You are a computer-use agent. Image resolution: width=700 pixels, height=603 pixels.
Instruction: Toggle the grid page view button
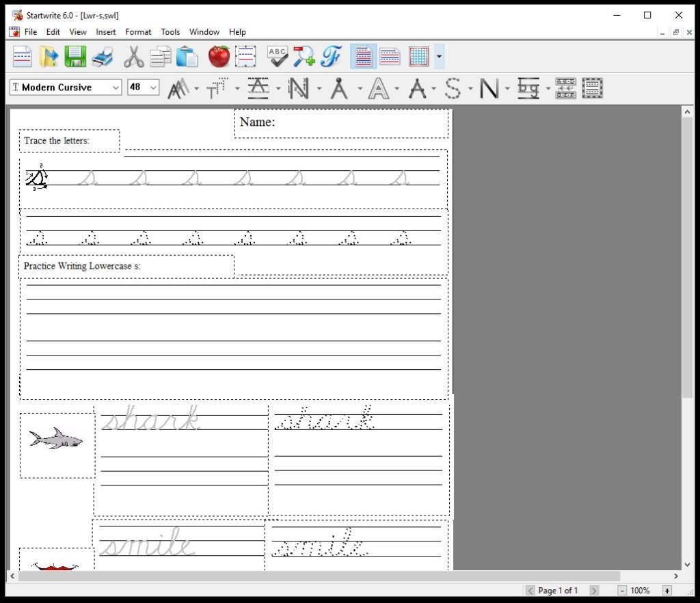(418, 56)
